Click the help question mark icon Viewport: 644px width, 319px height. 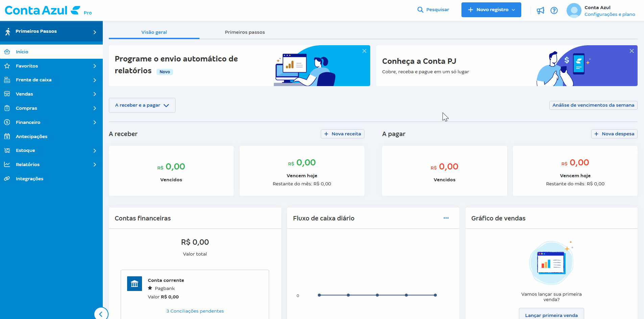554,10
